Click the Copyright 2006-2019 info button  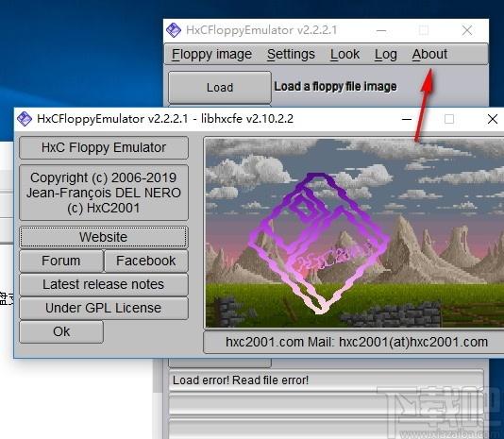(x=104, y=193)
